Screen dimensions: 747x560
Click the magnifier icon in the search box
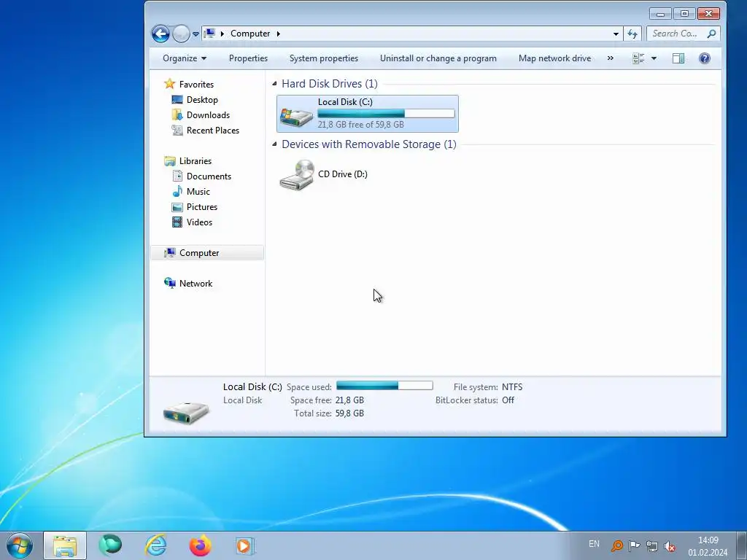click(711, 34)
